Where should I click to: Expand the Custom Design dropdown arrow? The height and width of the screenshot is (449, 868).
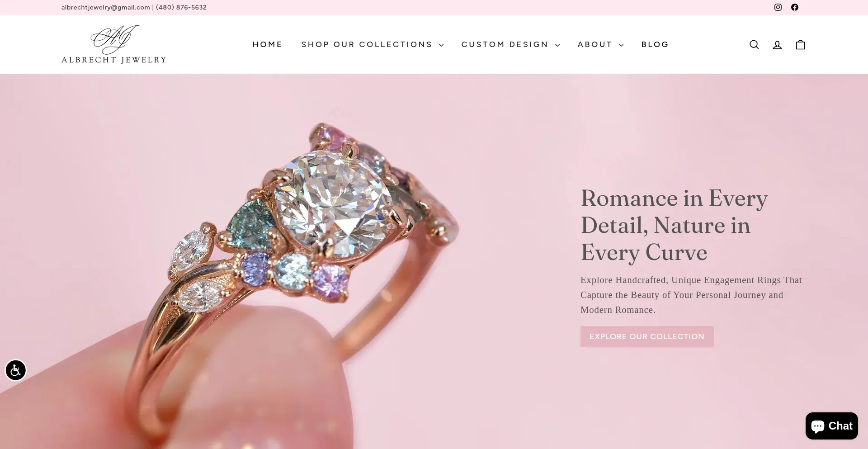pos(557,45)
